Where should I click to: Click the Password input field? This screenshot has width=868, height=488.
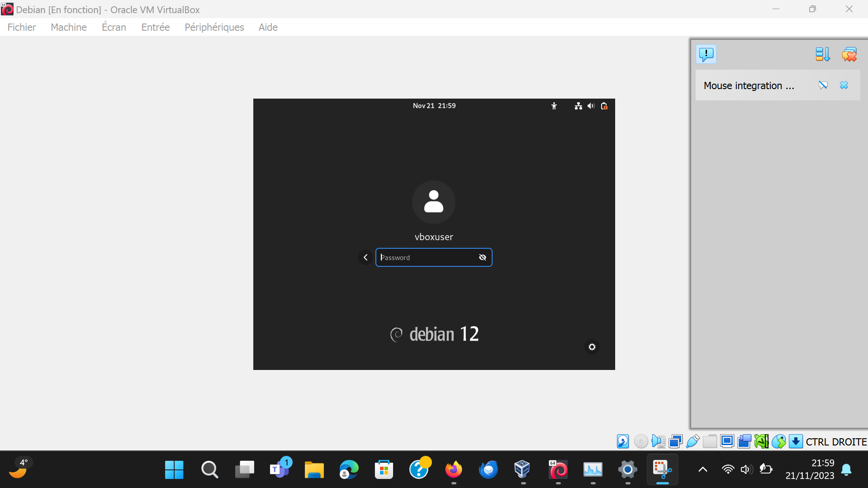click(x=434, y=257)
